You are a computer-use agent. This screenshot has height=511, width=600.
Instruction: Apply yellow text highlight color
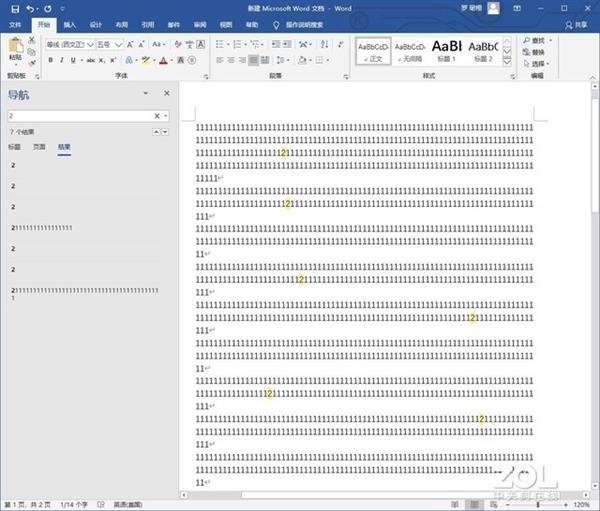146,60
